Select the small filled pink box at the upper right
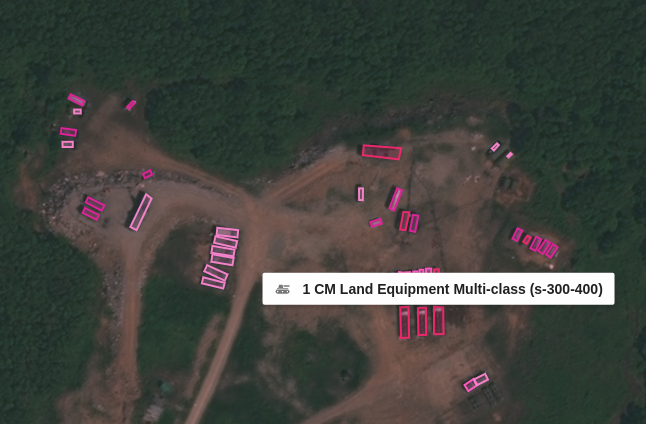 pos(510,155)
